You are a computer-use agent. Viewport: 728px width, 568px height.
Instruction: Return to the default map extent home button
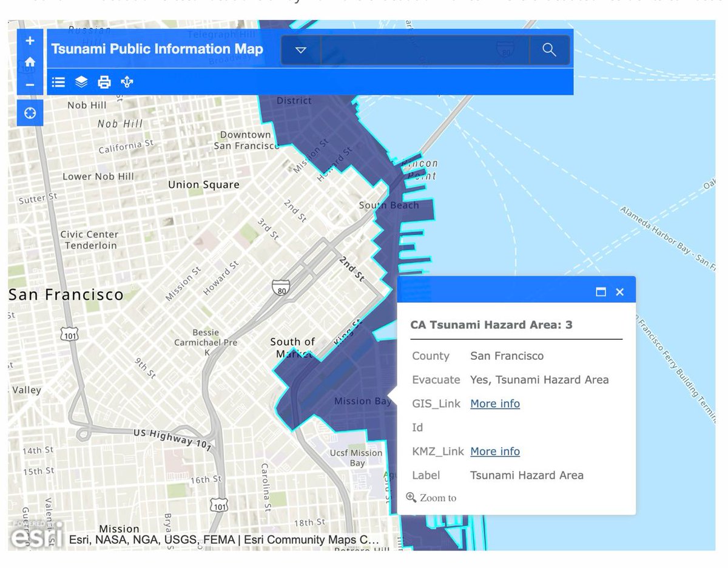coord(30,63)
